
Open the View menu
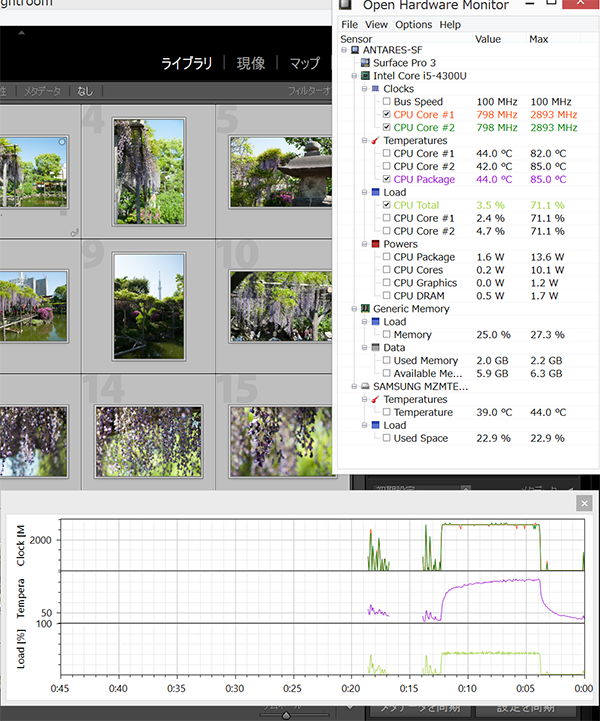click(376, 24)
